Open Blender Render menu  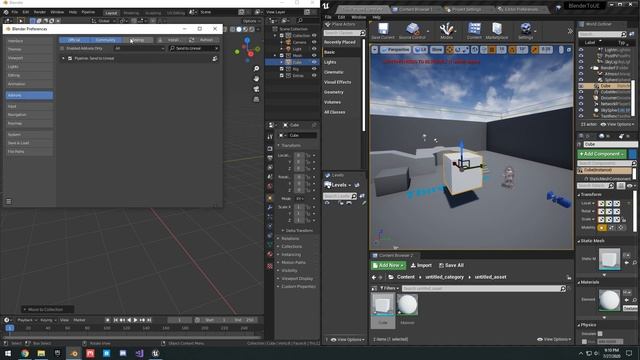[40, 12]
